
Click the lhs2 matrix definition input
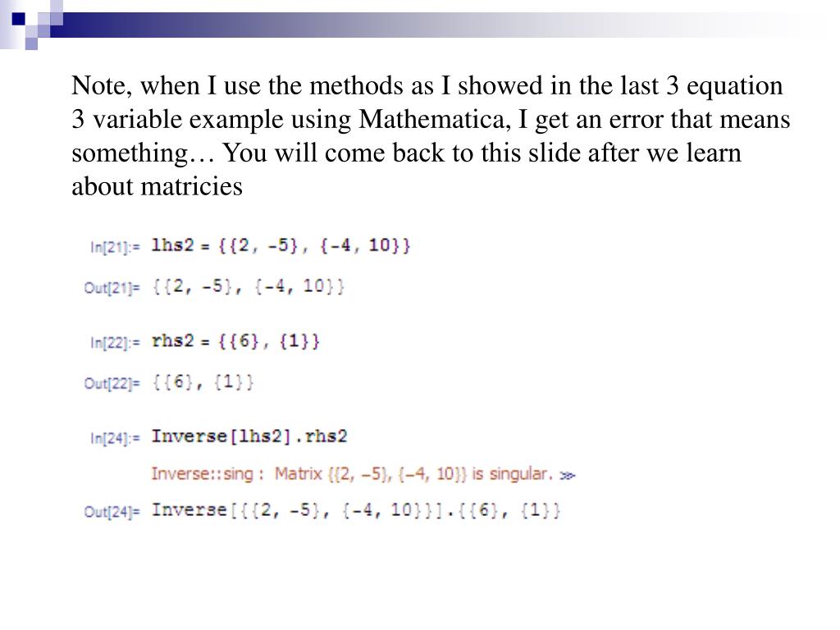click(281, 246)
